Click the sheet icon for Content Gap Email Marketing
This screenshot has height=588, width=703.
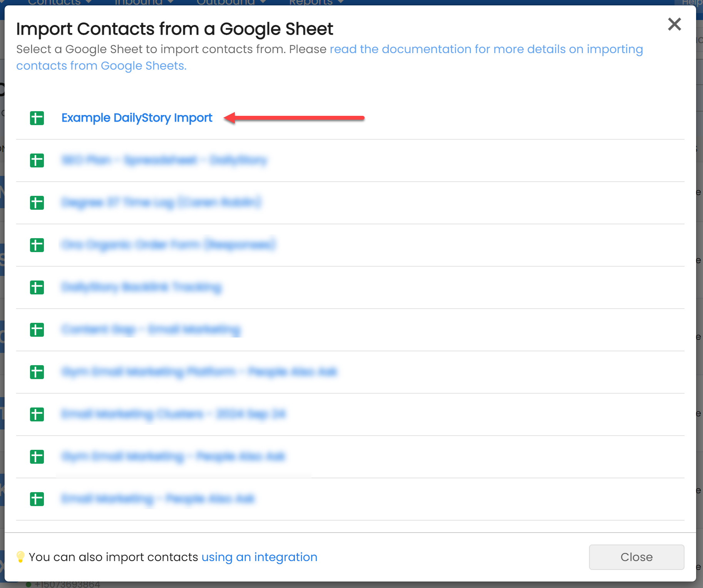(x=37, y=330)
